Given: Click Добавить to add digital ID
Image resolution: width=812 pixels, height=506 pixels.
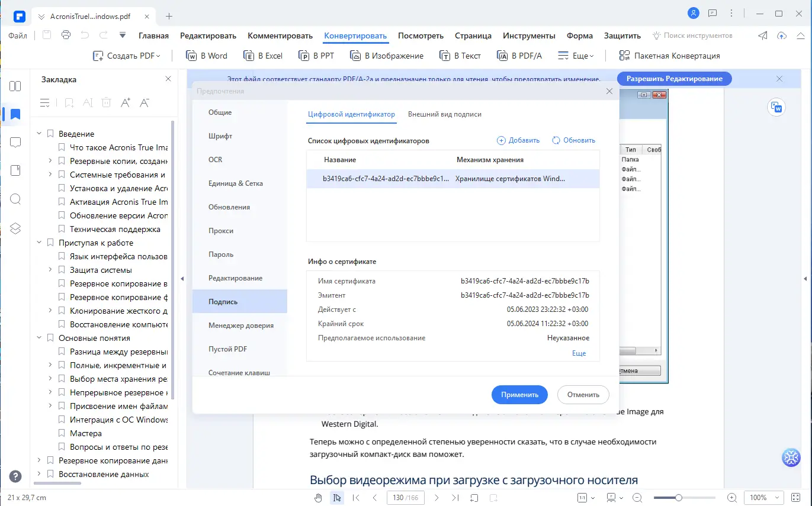Looking at the screenshot, I should [x=518, y=140].
